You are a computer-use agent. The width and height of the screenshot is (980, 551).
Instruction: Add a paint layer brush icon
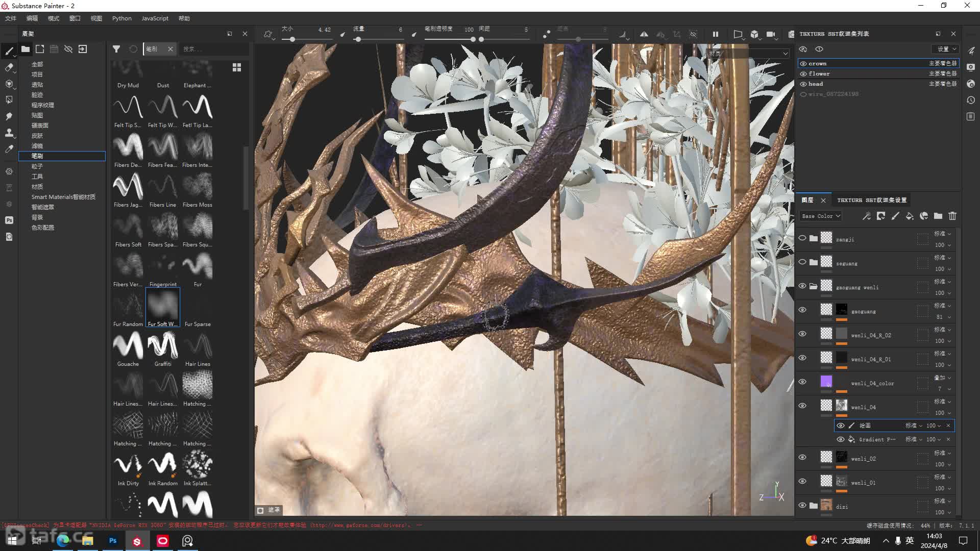(x=895, y=216)
